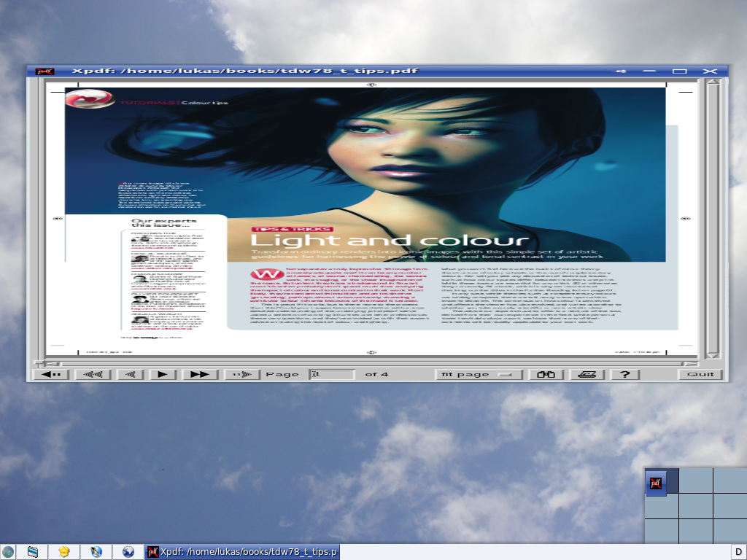Click the 'Our experts this issue...' heading
The height and width of the screenshot is (560, 747).
point(164,222)
